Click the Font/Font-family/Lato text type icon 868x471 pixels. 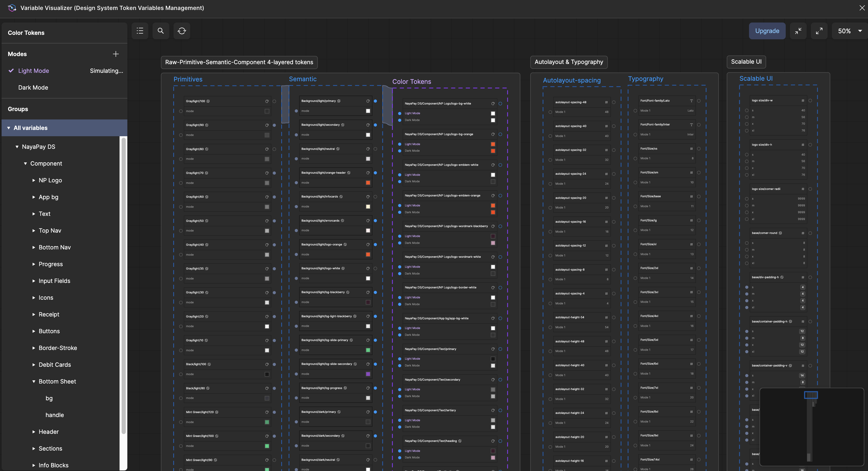tap(691, 101)
